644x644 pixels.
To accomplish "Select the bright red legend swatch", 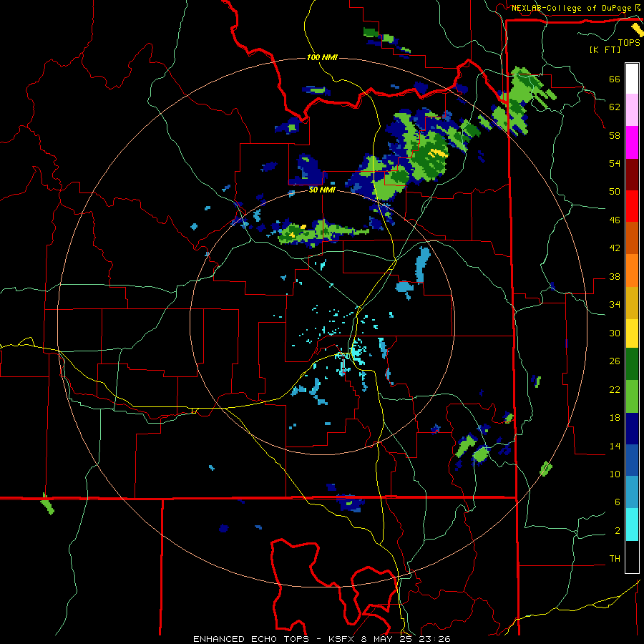I will coord(632,206).
